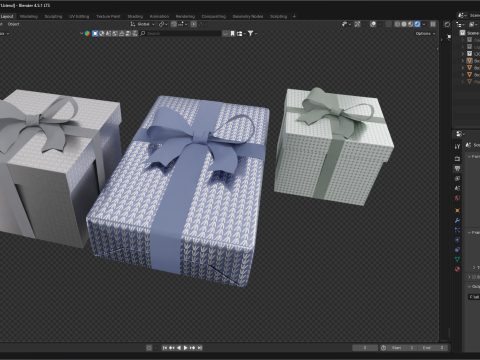Screen dimensions: 480x360
Task: Open the pivot point dropdown
Action: (163, 24)
